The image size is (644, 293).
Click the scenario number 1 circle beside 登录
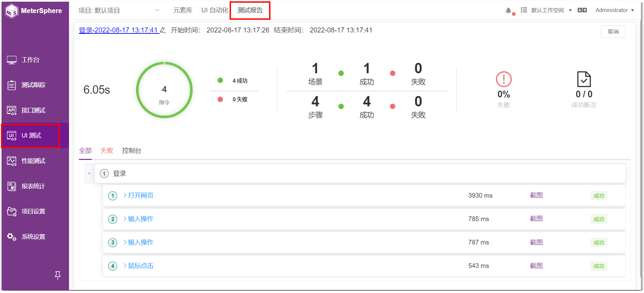click(104, 174)
